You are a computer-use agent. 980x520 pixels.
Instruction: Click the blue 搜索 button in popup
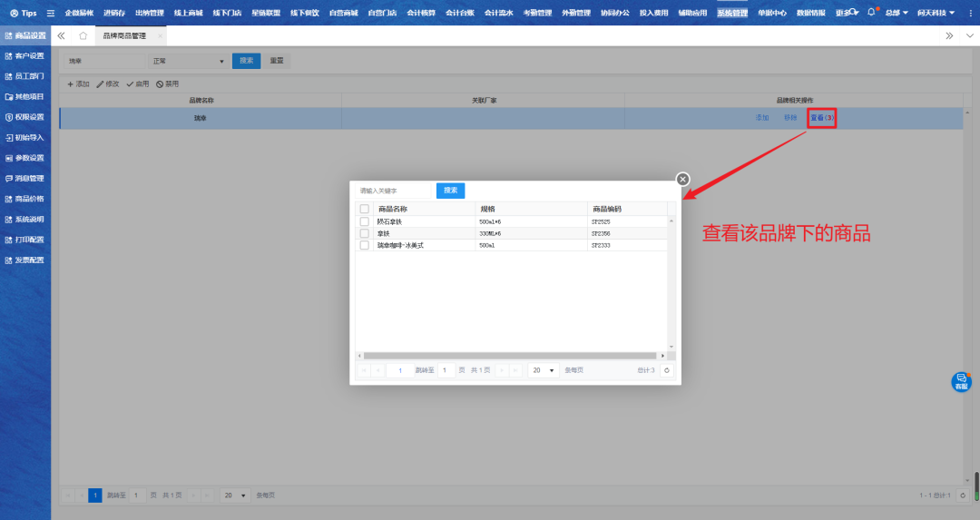450,191
